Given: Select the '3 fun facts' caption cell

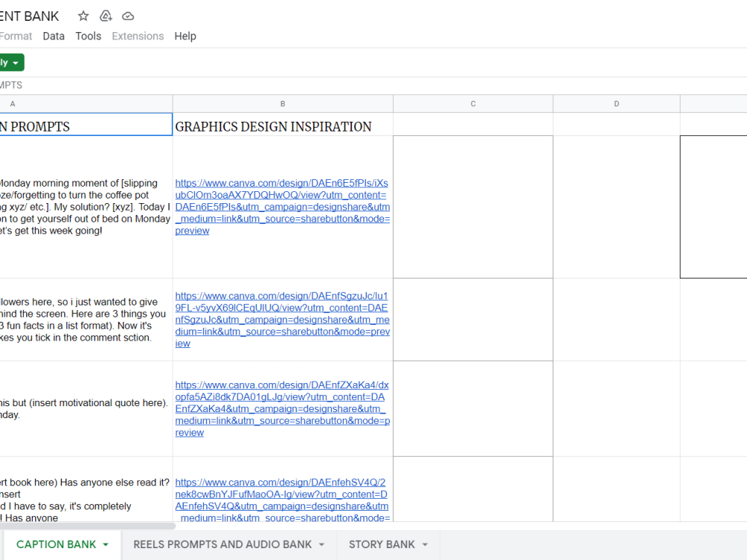Looking at the screenshot, I should pos(86,320).
